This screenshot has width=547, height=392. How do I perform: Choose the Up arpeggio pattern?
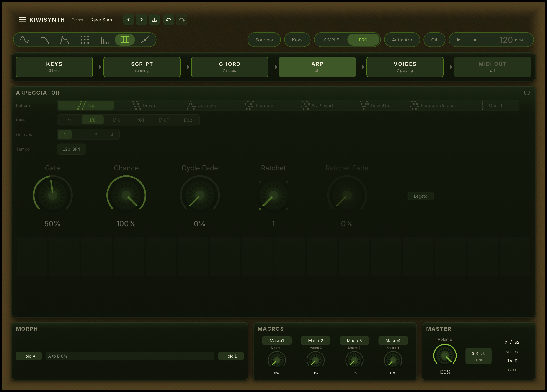coord(86,106)
